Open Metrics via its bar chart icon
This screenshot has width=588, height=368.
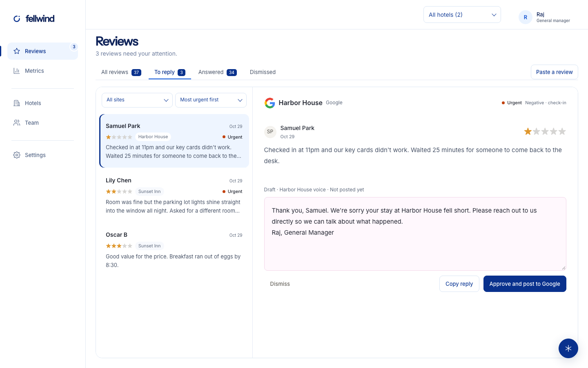tap(17, 71)
